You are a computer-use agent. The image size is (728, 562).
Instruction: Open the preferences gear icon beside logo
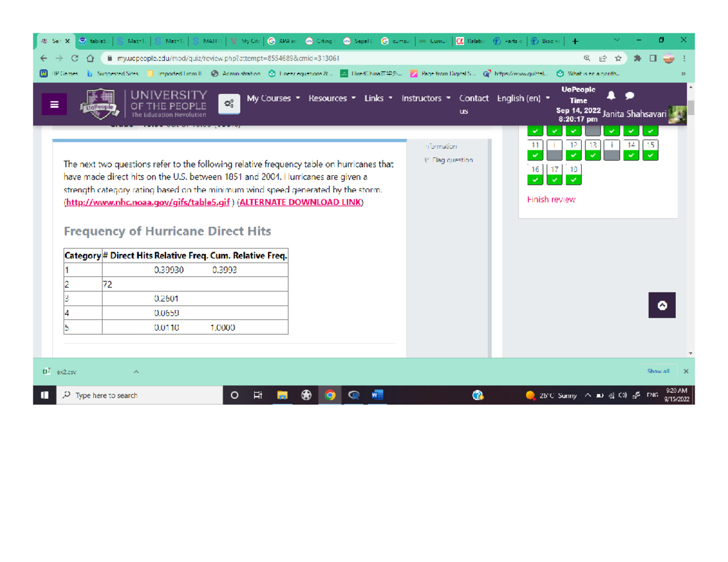coord(229,103)
